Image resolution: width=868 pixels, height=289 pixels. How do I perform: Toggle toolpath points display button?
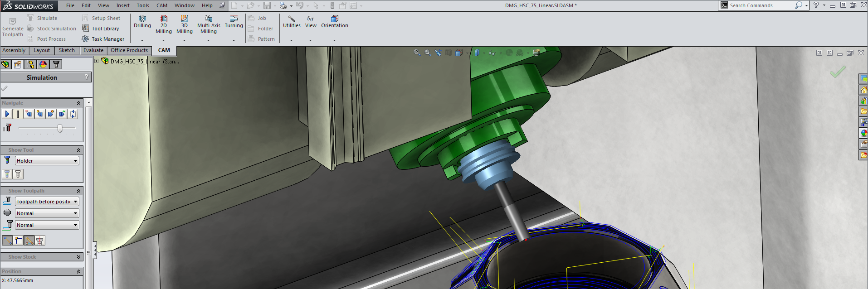pos(7,241)
